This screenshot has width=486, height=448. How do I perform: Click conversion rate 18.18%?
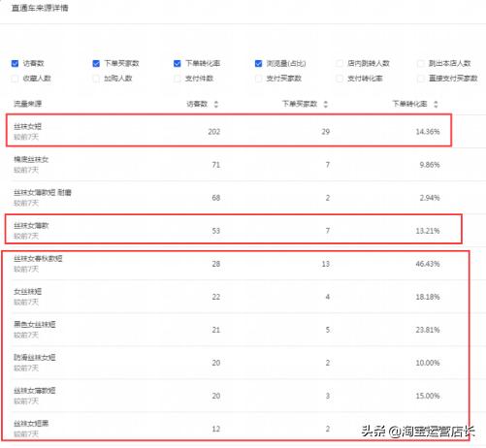[x=428, y=297]
